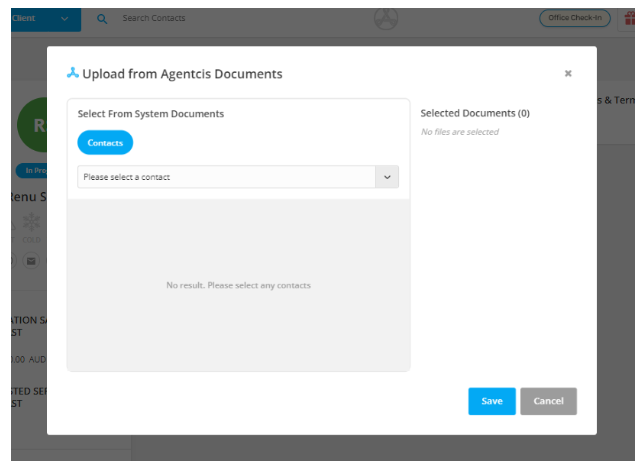Open the Client dropdown in top bar

(x=46, y=19)
